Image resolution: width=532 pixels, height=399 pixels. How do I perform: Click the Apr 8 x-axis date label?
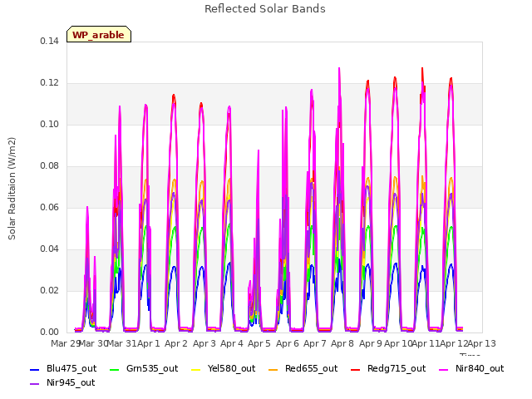tap(342, 343)
